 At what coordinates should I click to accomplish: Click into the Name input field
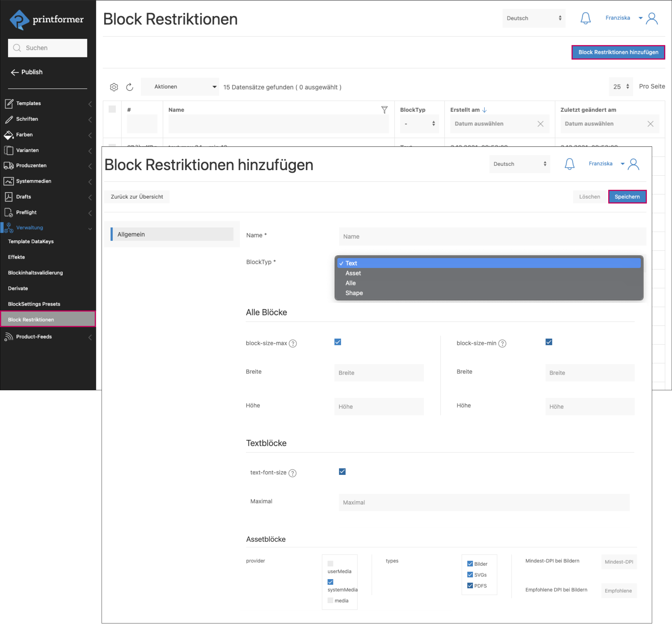tap(492, 237)
